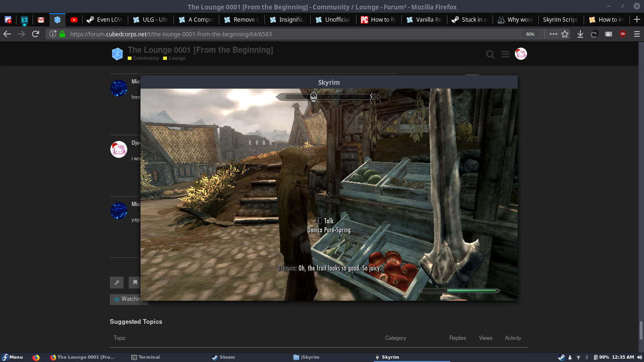Viewport: 644px width, 362px height.
Task: Click the Forum cube logo
Action: pyautogui.click(x=117, y=54)
